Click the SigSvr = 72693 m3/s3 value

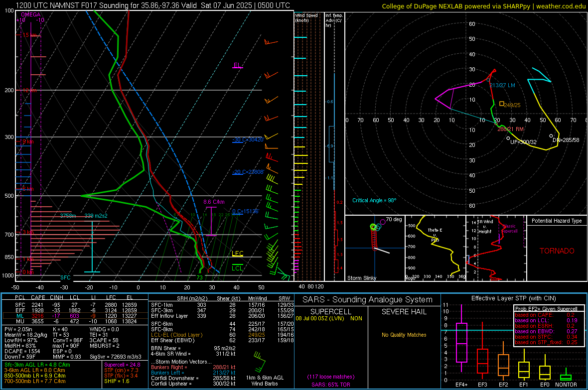[116, 357]
